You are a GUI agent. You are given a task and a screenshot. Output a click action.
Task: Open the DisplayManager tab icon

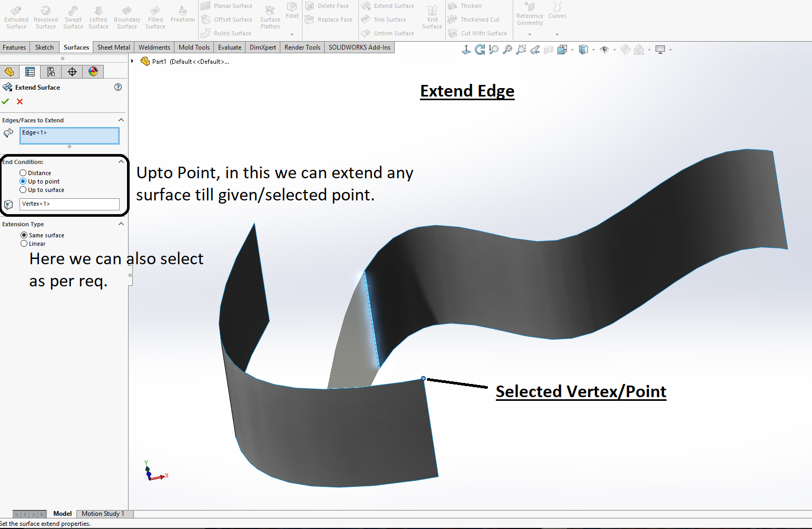click(x=93, y=72)
